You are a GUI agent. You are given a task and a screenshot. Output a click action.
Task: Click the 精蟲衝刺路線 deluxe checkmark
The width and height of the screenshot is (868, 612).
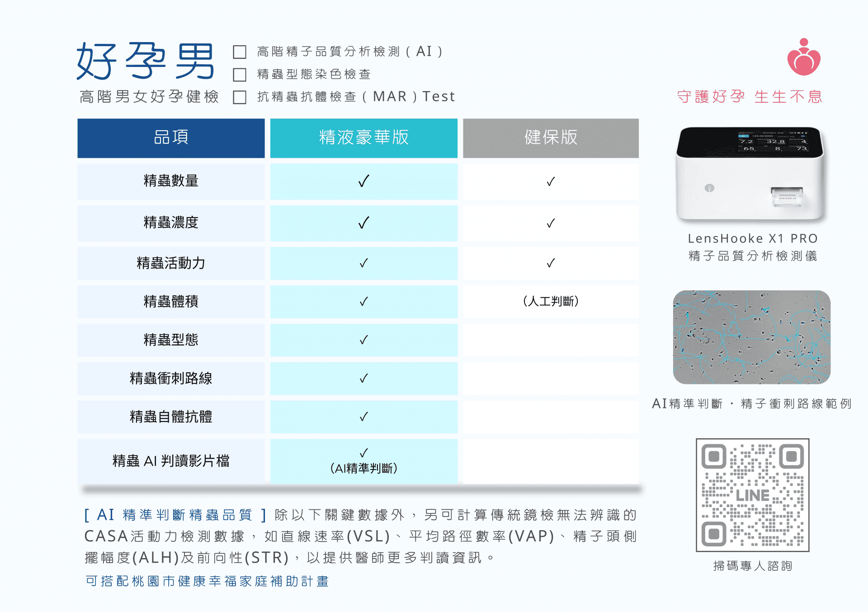pos(363,378)
